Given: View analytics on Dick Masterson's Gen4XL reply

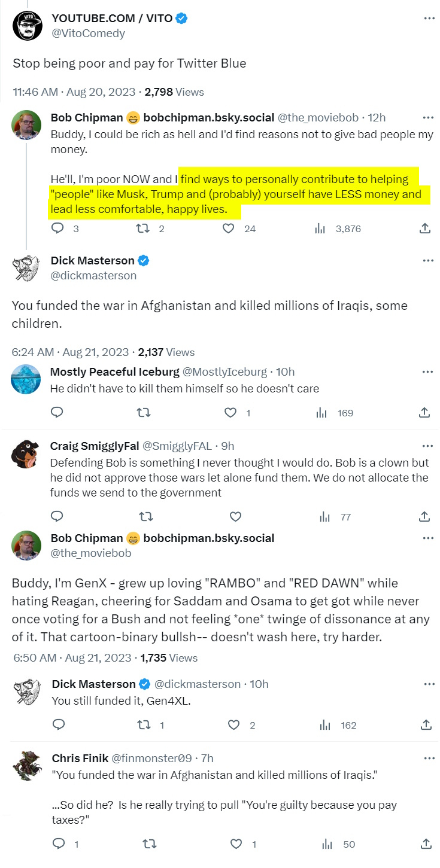Looking at the screenshot, I should tap(325, 725).
